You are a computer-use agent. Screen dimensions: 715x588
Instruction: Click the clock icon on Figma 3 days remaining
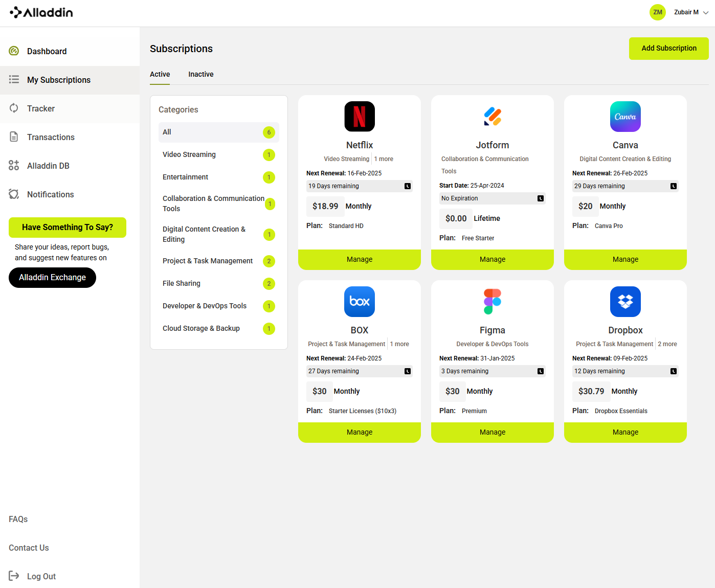541,371
